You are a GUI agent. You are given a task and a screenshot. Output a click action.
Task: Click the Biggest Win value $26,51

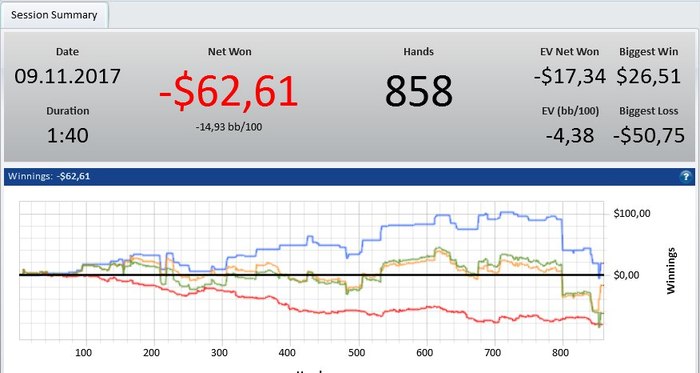click(649, 76)
